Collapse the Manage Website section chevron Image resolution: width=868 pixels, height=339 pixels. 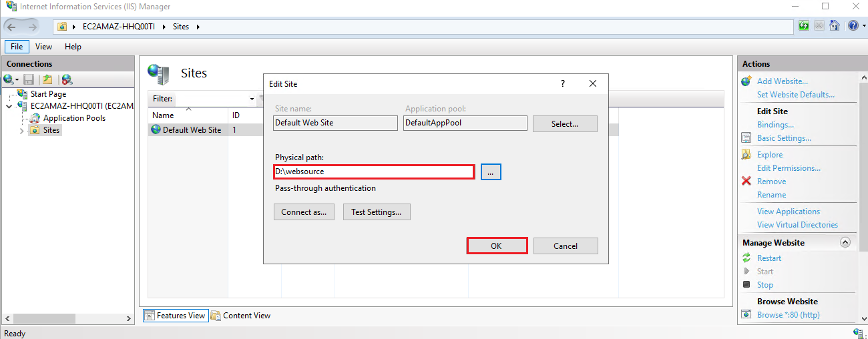pyautogui.click(x=845, y=243)
